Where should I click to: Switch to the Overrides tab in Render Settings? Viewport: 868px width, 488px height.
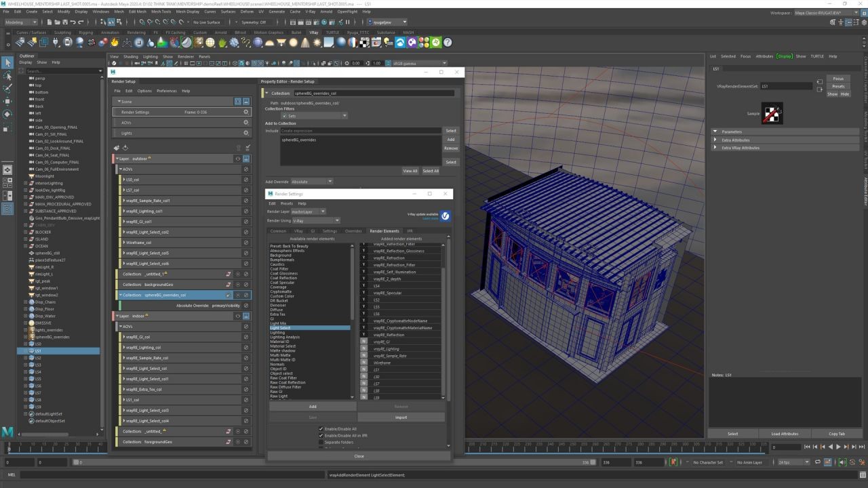tap(353, 231)
